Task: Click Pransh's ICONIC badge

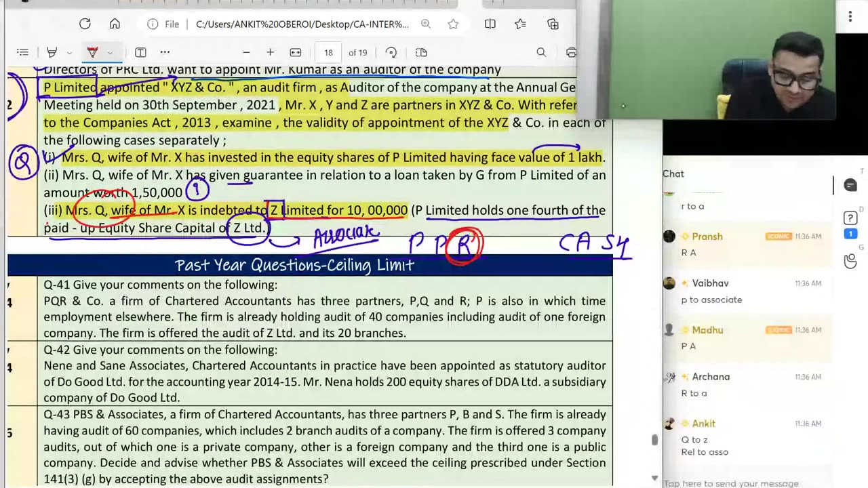Action: tap(778, 237)
